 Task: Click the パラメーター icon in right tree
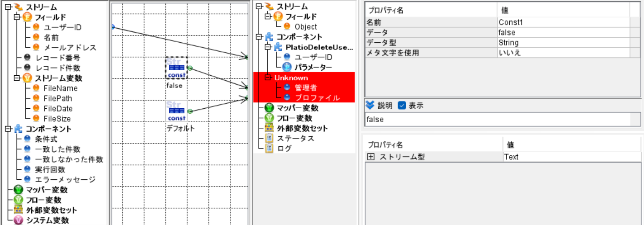[287, 67]
